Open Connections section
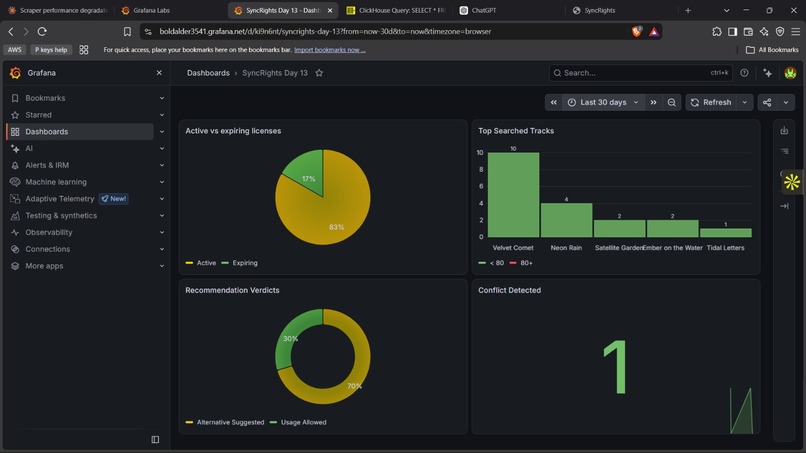 pos(48,249)
